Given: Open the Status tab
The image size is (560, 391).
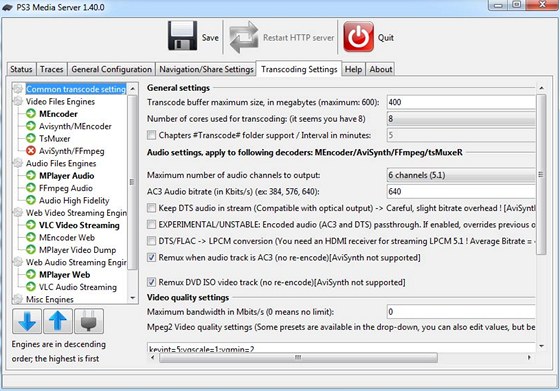Looking at the screenshot, I should [x=21, y=69].
